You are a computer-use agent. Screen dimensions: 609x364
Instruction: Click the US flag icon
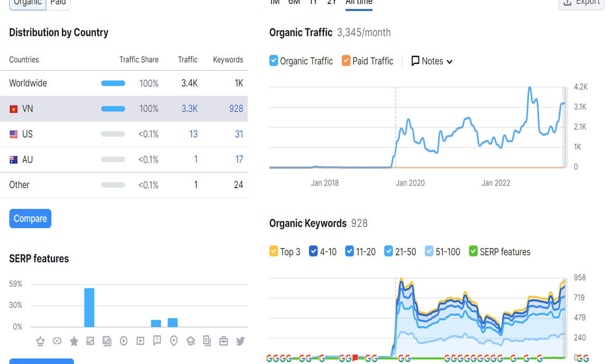pyautogui.click(x=14, y=134)
